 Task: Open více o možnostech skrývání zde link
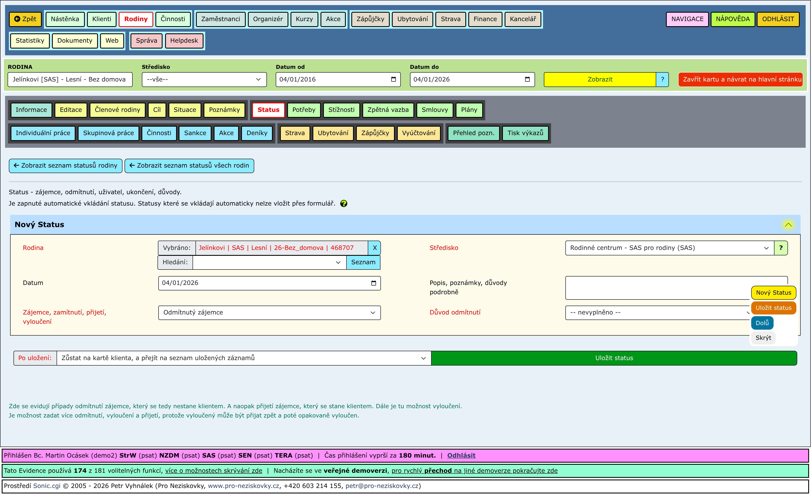[x=214, y=471]
